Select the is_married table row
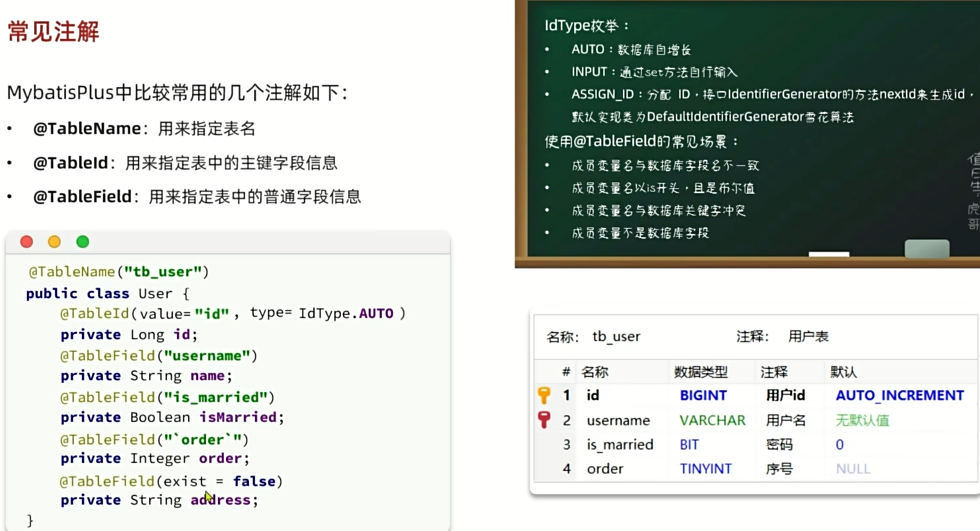The image size is (980, 531). click(x=620, y=445)
